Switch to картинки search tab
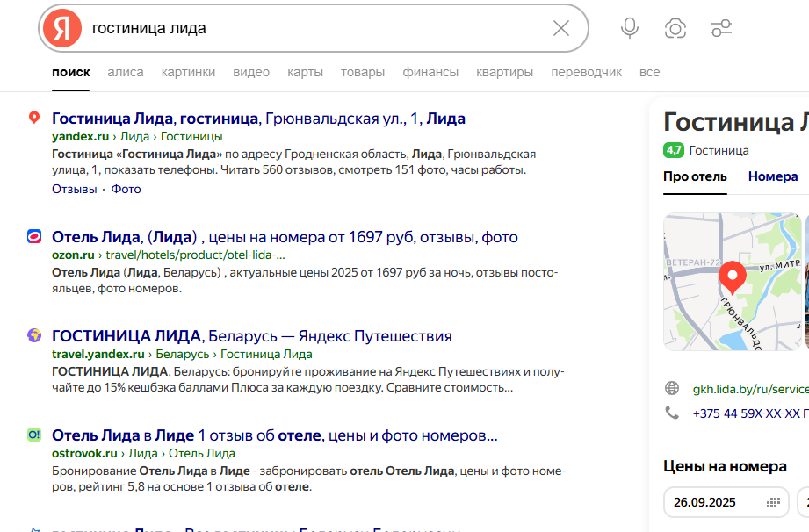This screenshot has width=809, height=532. click(x=188, y=72)
